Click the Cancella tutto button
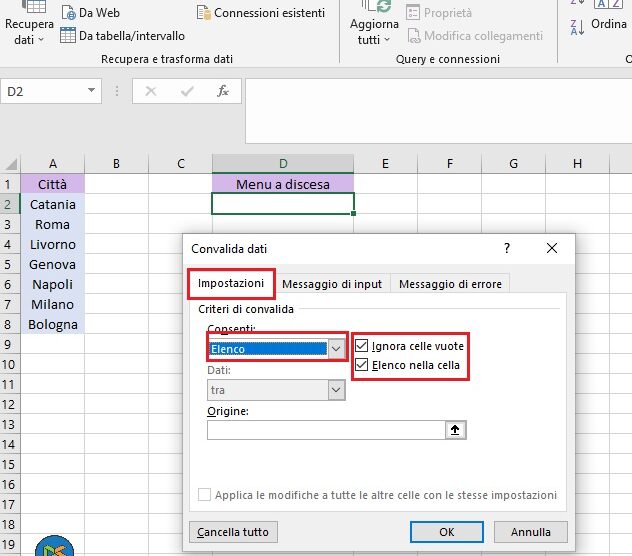 pos(233,532)
